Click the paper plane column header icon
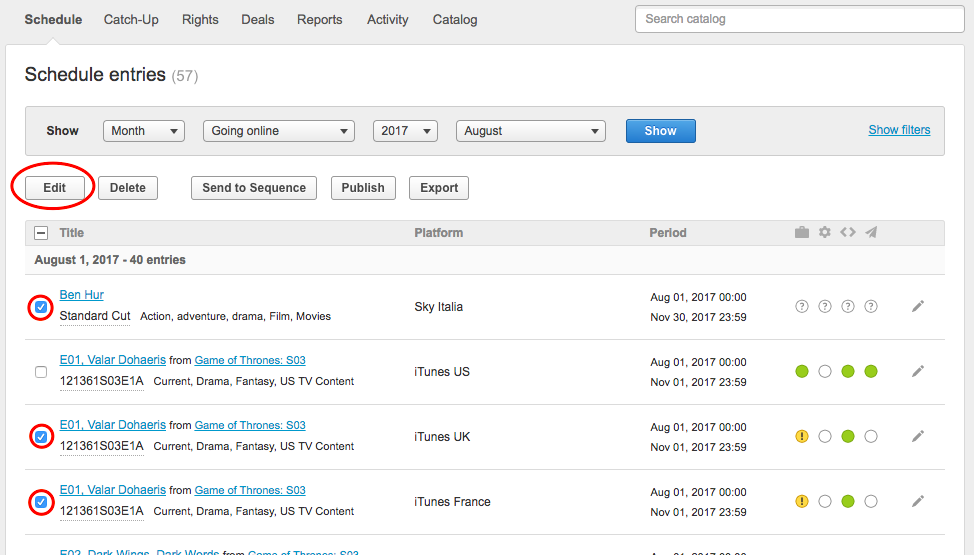974x555 pixels. [x=872, y=232]
